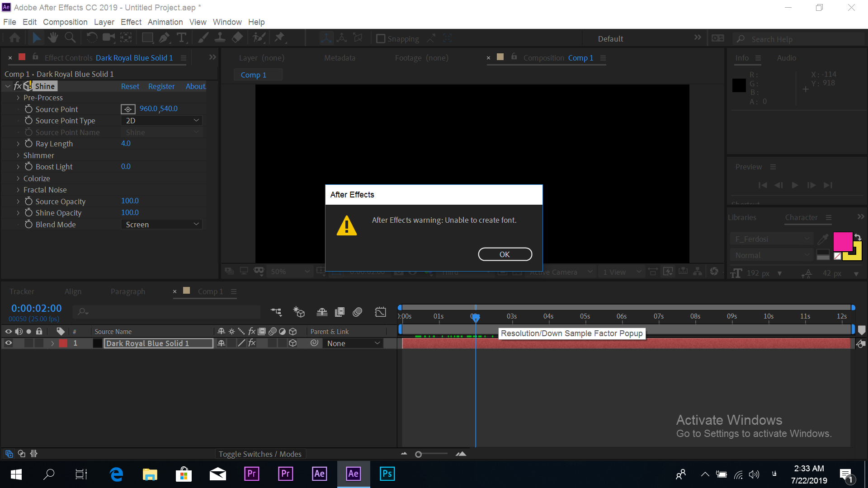Screen dimensions: 868x488
Task: Open the Effect menu in menu bar
Action: pos(131,22)
